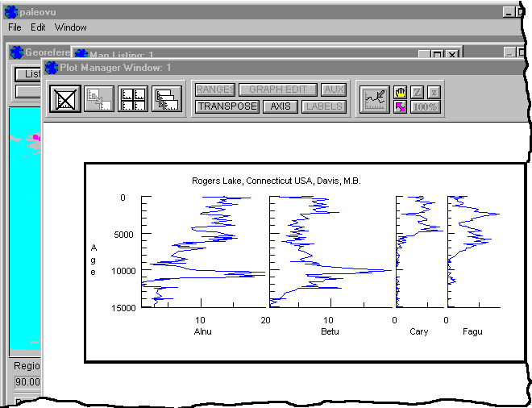Select the yellow hand pan tool
Viewport: 532px width, 408px height.
[400, 92]
